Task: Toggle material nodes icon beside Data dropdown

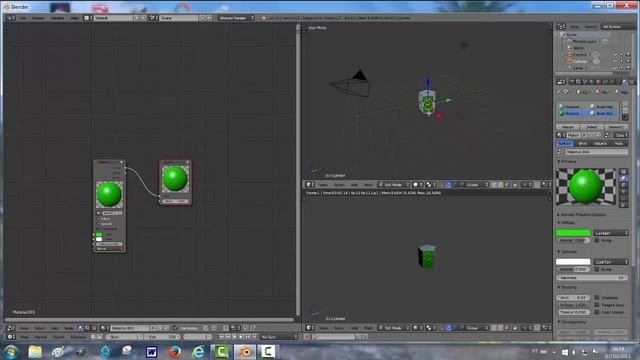Action: (x=607, y=135)
